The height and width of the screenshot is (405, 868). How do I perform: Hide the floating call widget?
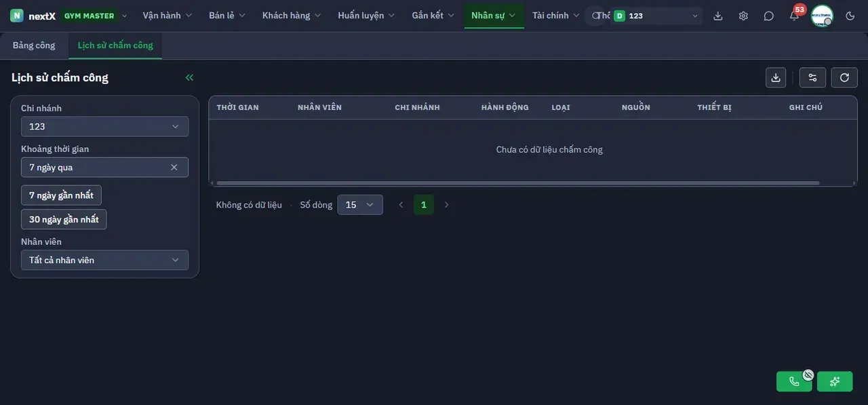point(808,374)
